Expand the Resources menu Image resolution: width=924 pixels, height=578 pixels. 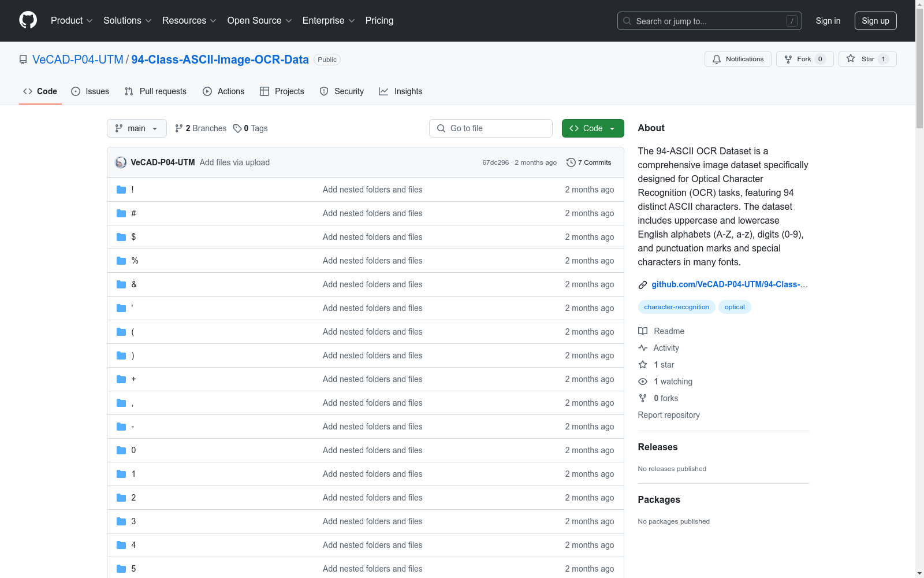tap(189, 21)
